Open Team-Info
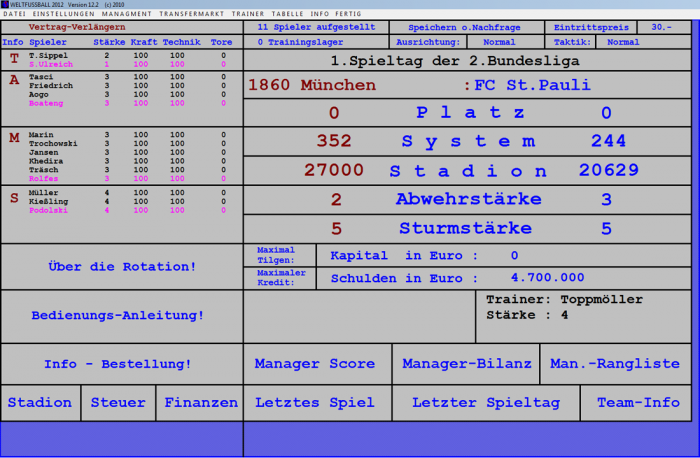The image size is (700, 458). coord(638,403)
